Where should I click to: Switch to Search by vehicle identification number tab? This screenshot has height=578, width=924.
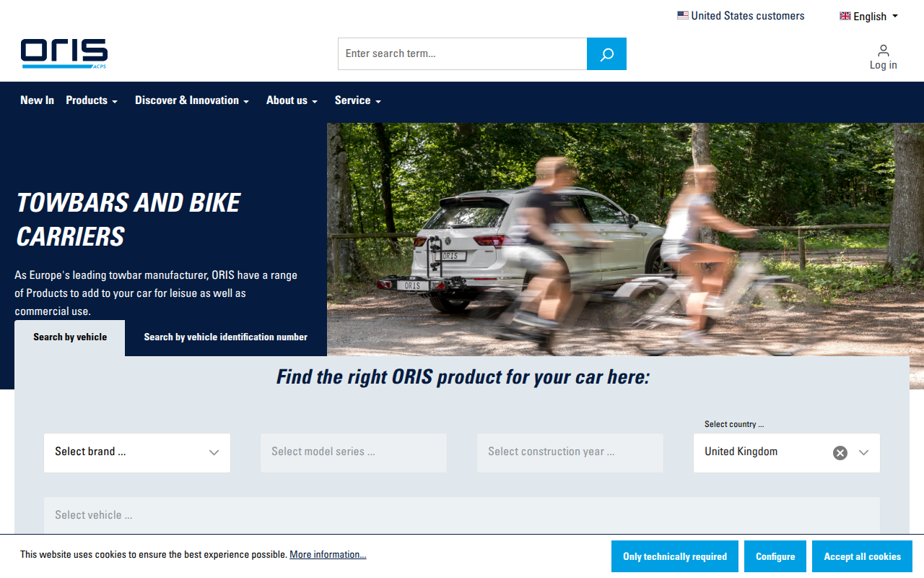click(226, 337)
